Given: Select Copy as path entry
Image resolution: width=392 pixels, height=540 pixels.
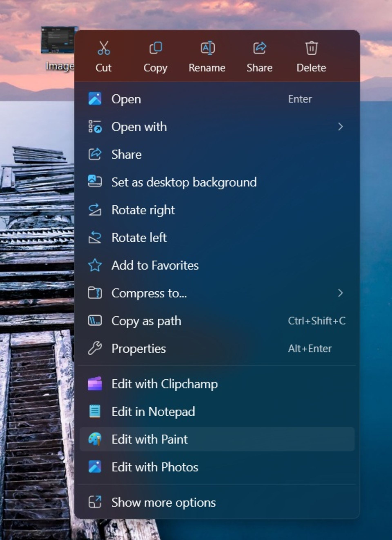Looking at the screenshot, I should (x=146, y=321).
